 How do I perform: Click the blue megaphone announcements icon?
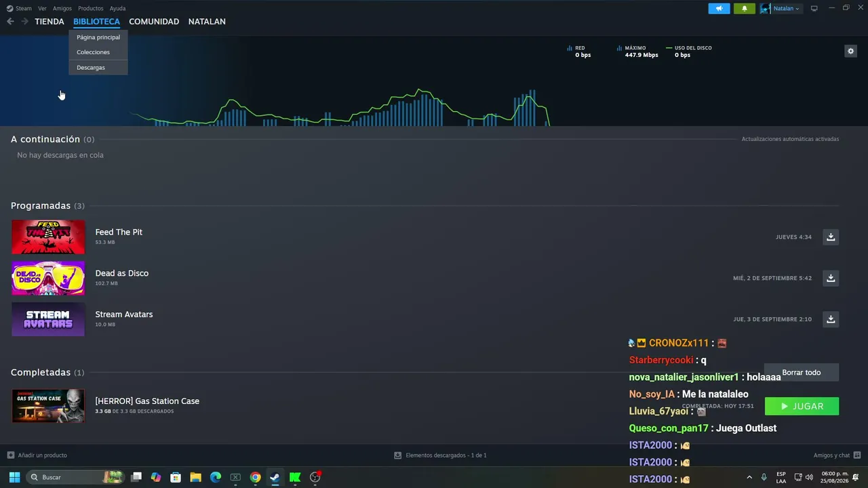(719, 8)
